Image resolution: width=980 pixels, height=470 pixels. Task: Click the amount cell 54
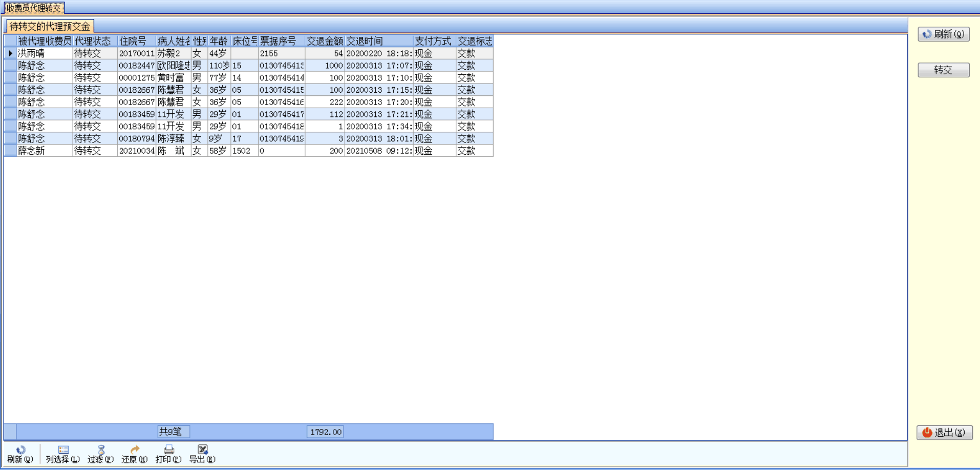pyautogui.click(x=325, y=53)
